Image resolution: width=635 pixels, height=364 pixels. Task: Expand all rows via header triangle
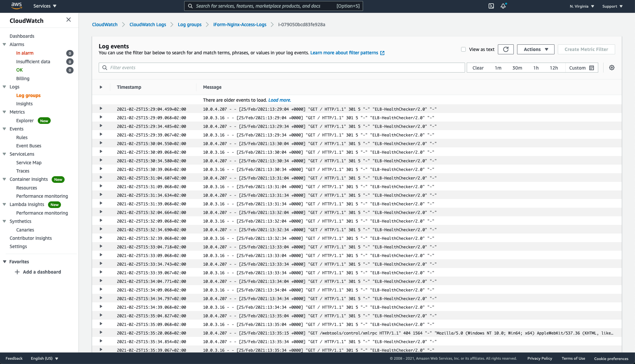pos(101,87)
